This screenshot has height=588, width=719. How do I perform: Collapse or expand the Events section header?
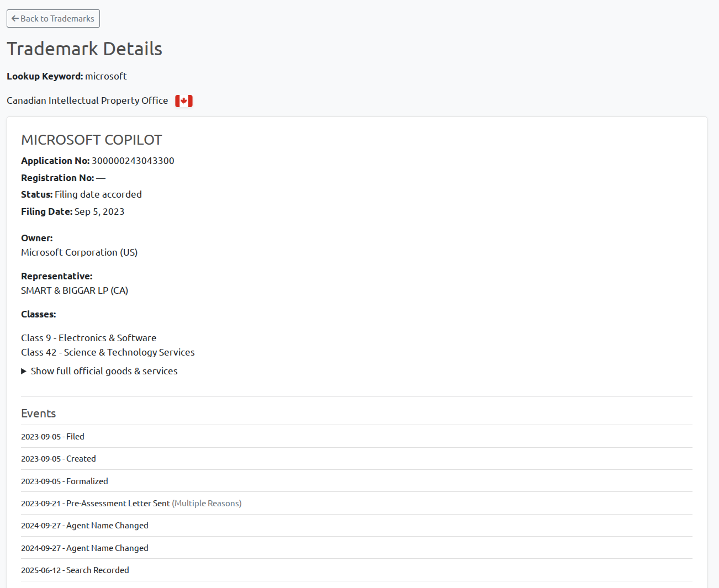[38, 413]
